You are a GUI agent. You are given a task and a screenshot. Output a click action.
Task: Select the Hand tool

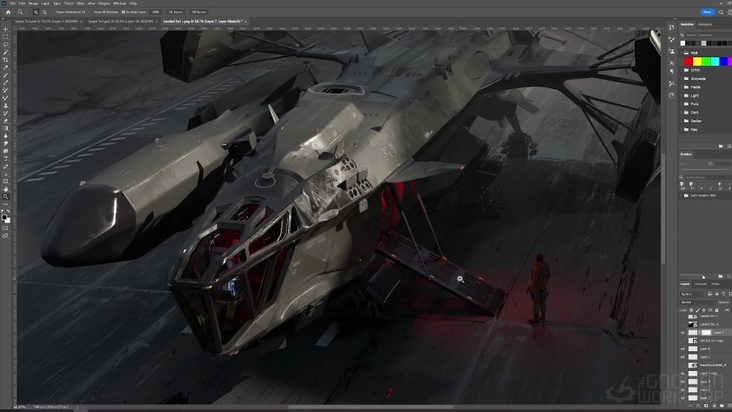click(6, 189)
